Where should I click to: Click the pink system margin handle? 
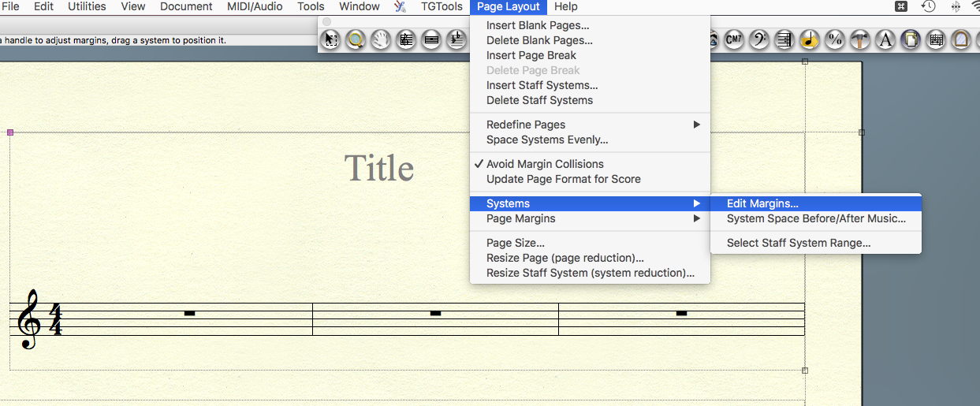(x=10, y=132)
